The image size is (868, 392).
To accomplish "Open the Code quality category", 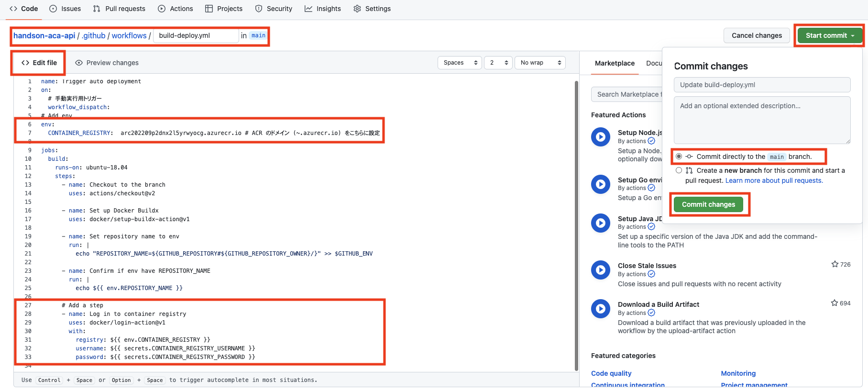I will 611,373.
